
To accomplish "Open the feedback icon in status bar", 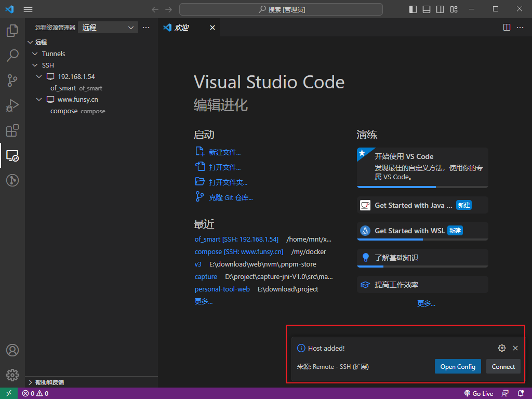I will point(505,394).
